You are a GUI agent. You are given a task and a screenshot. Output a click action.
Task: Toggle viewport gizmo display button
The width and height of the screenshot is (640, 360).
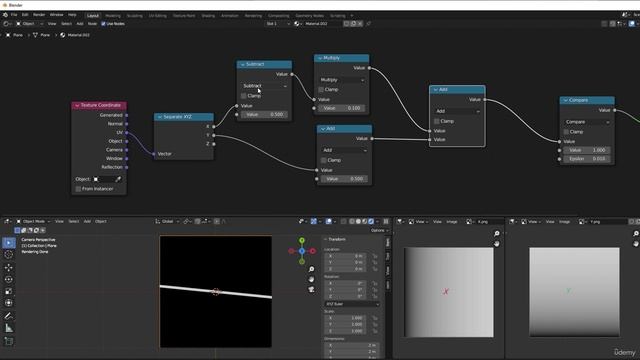coord(313,221)
